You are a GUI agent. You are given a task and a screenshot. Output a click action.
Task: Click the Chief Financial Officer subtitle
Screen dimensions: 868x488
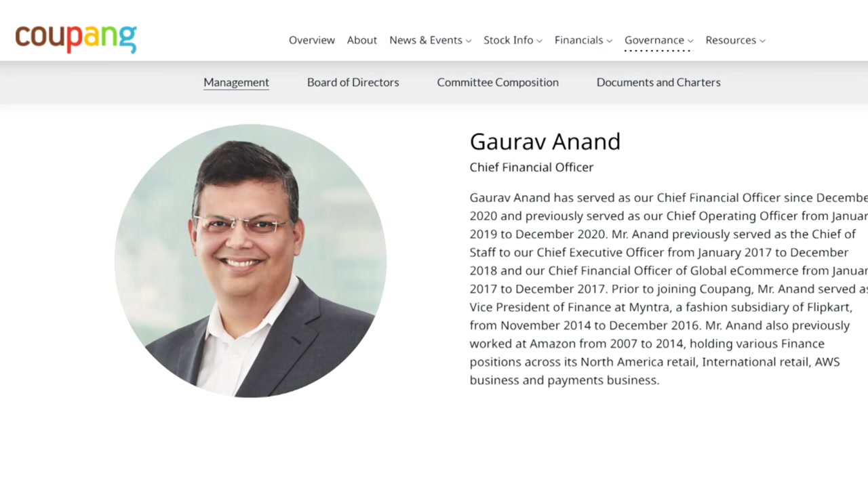pos(531,167)
